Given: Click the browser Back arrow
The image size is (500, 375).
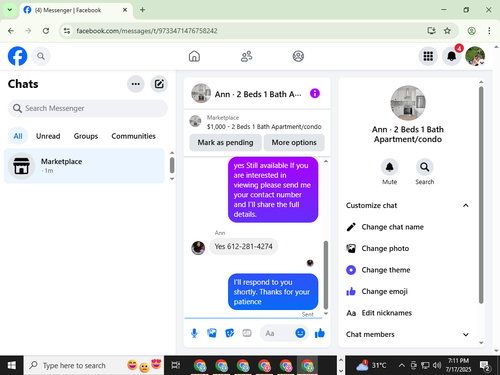Looking at the screenshot, I should point(11,31).
